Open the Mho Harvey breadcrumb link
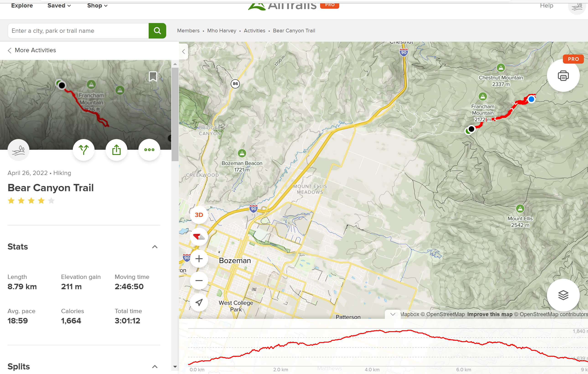 [221, 31]
